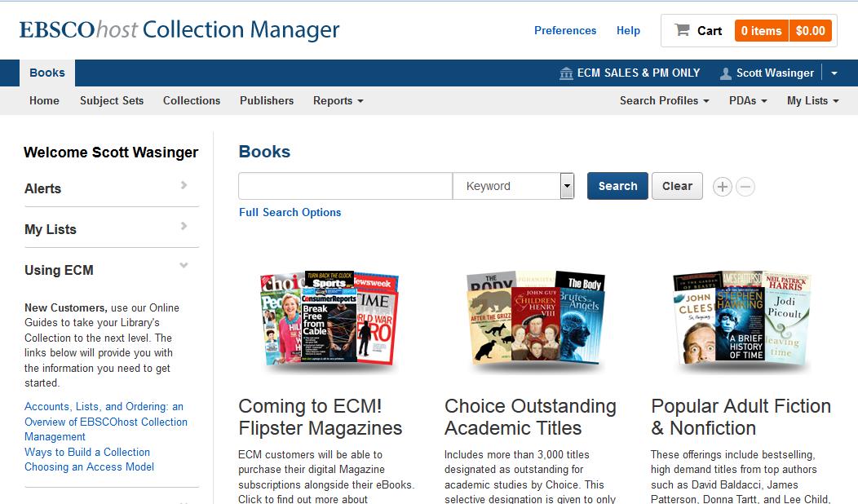Screen dimensions: 858x504
Task: Click the Choice Outstanding Academic Titles heading
Action: pos(530,417)
